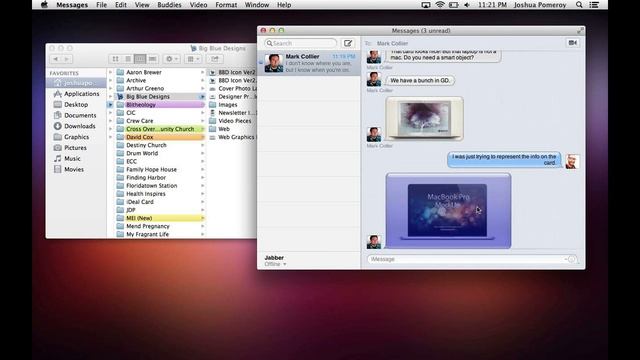Enter full screen in the Messages window
Screen dimensions: 640x360
(580, 31)
